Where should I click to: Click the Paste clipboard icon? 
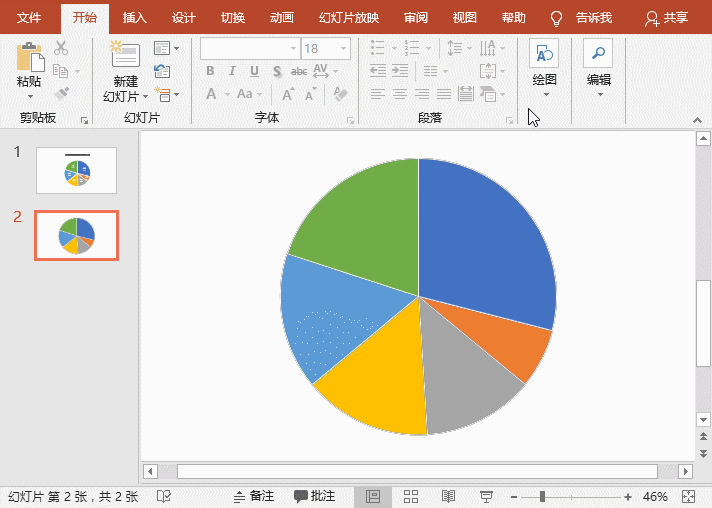point(29,57)
